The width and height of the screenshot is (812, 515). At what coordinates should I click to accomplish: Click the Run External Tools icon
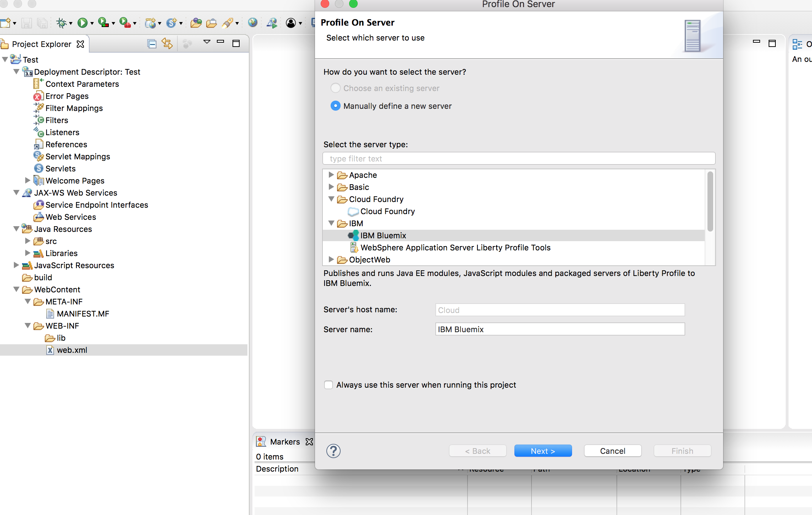pyautogui.click(x=125, y=23)
